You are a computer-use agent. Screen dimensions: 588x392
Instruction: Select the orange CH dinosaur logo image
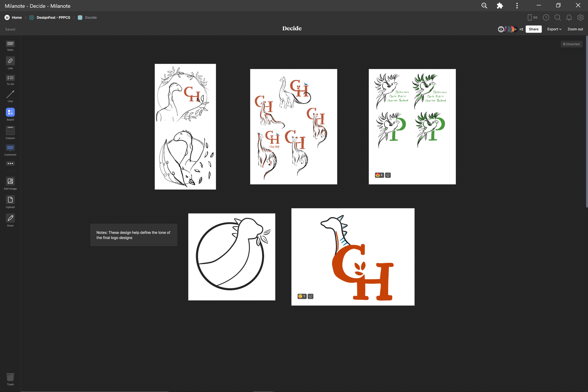coord(353,257)
